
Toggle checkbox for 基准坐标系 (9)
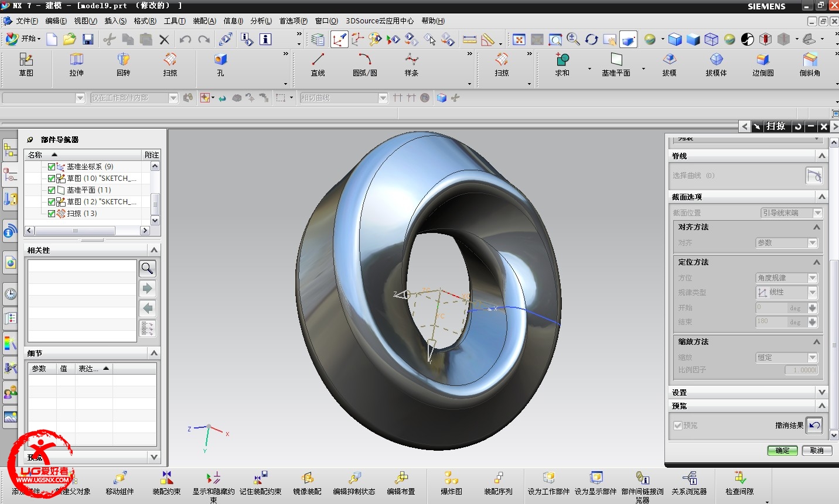(52, 167)
